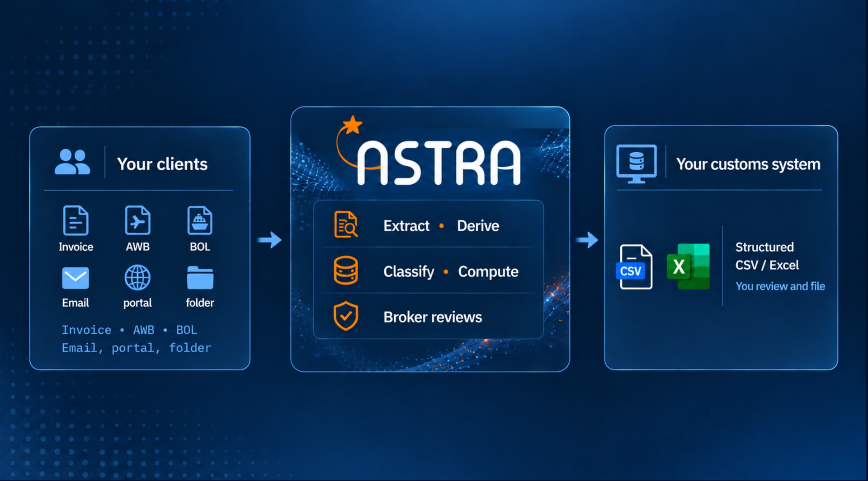This screenshot has width=868, height=481.
Task: Click the BOL ship document icon
Action: [200, 220]
